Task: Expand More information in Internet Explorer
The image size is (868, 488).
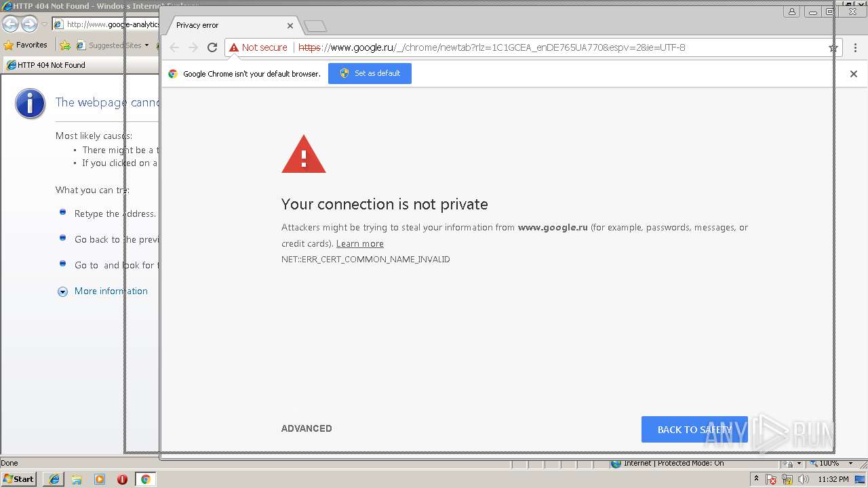Action: (x=102, y=291)
